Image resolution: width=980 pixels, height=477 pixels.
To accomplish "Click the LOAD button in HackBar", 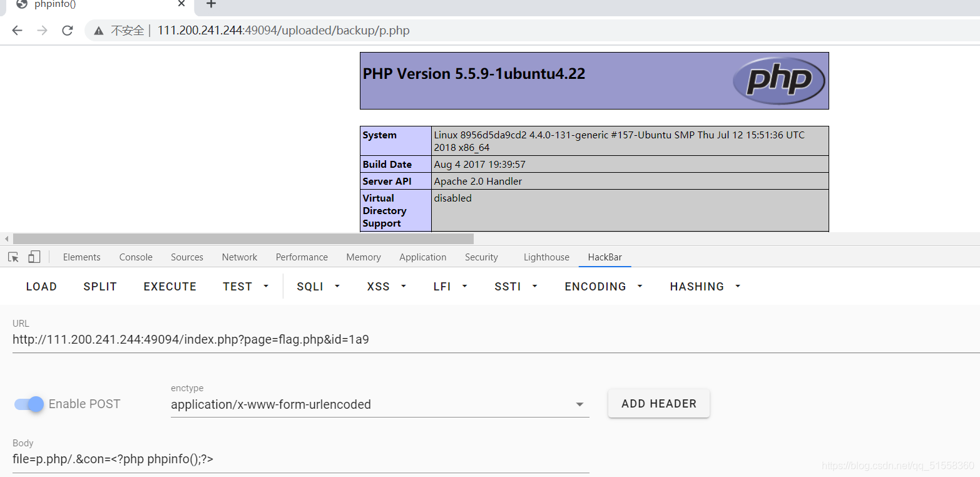I will click(x=41, y=286).
